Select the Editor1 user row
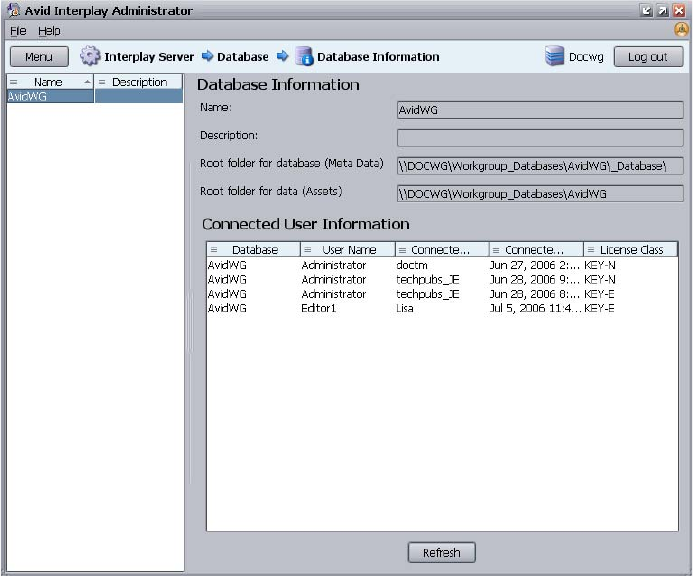Screen dimensions: 693x576 (x=442, y=308)
